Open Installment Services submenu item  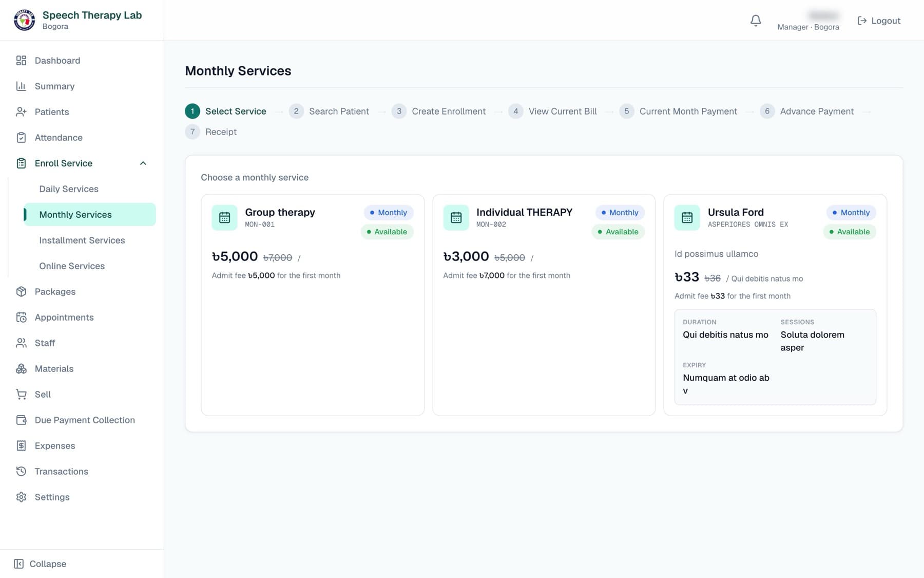click(x=82, y=240)
